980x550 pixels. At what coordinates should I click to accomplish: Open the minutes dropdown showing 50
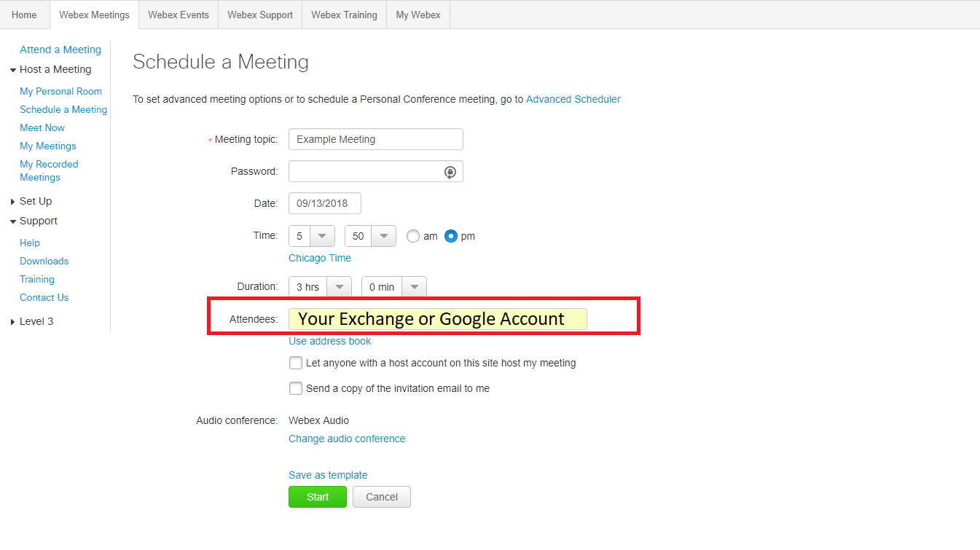(370, 236)
